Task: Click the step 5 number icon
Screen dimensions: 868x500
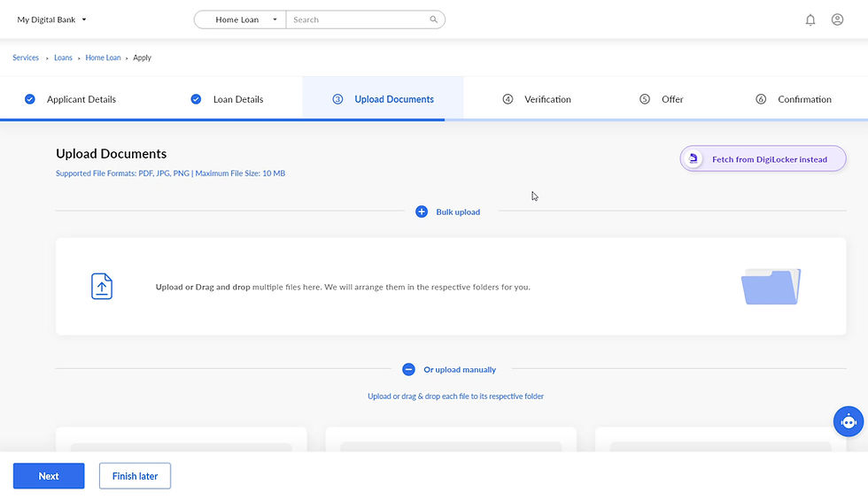Action: 645,99
